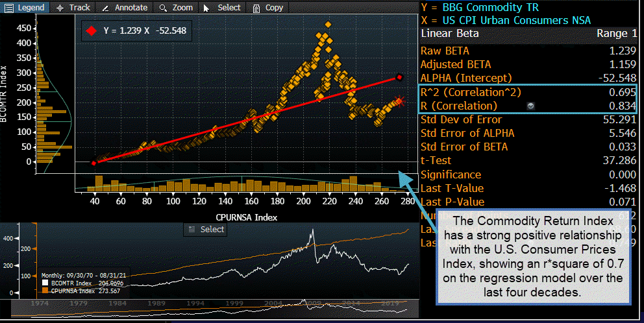Choose the Select cursor tool in toolbar
The width and height of the screenshot is (644, 323).
pos(222,8)
